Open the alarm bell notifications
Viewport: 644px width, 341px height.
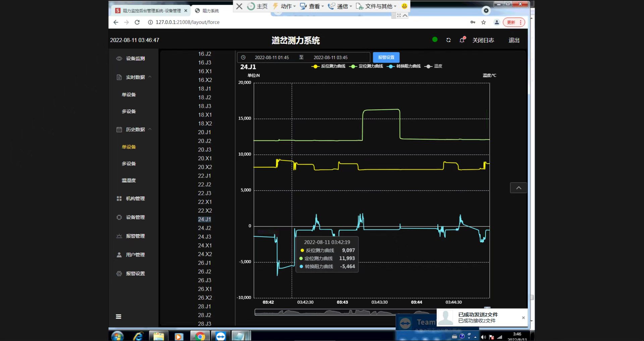[x=462, y=40]
